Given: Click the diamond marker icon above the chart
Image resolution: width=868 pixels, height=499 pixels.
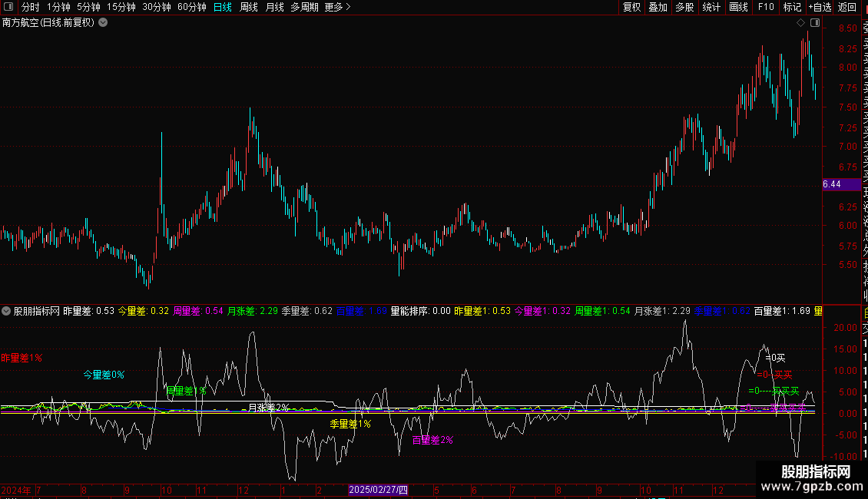Looking at the screenshot, I should [800, 23].
